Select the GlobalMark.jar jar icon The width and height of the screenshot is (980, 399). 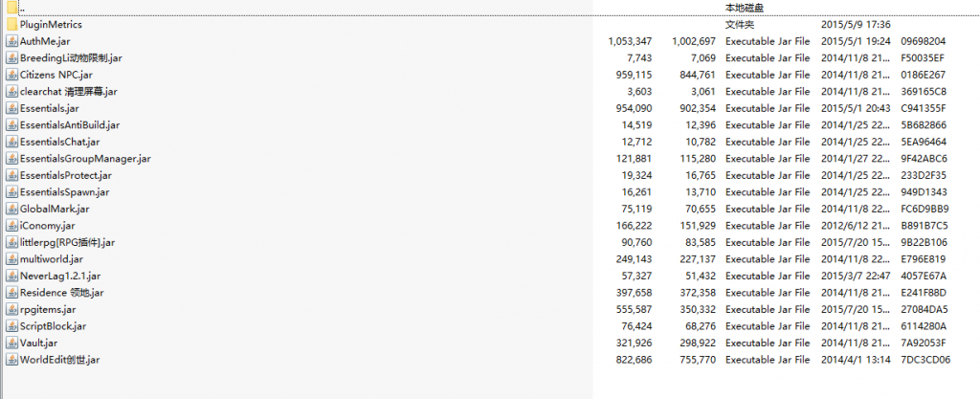point(11,209)
